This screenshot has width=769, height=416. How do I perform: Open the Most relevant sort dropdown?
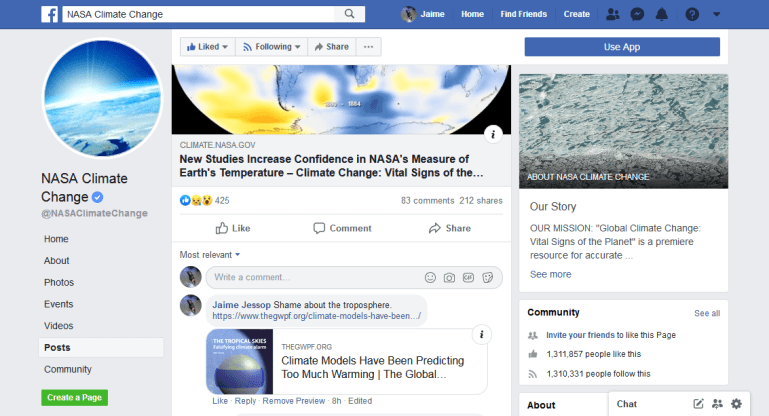click(x=210, y=255)
